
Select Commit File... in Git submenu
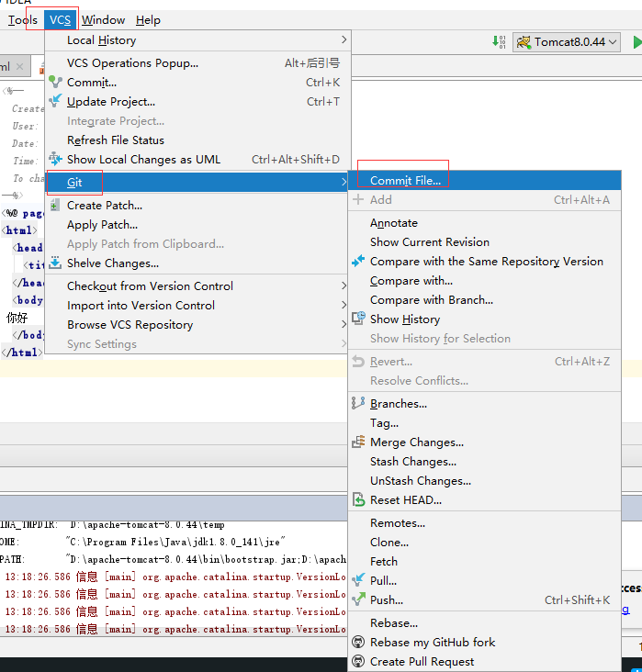click(x=405, y=181)
